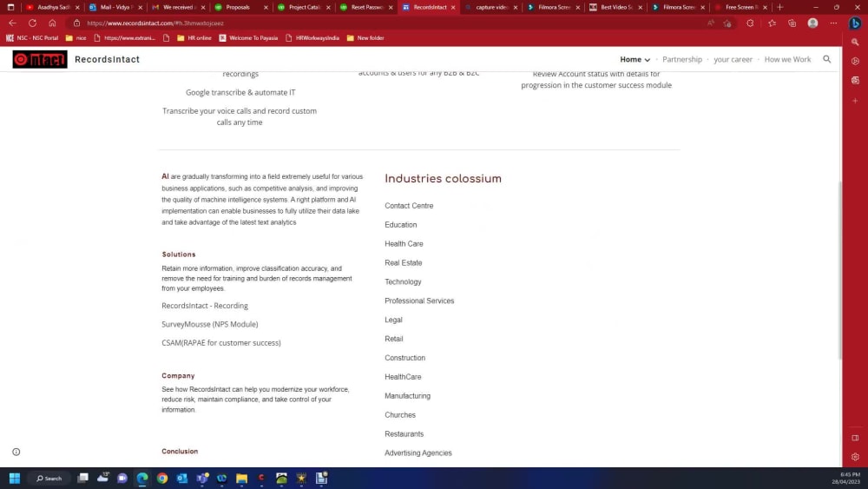This screenshot has width=868, height=489.
Task: Click the Education industry entry
Action: point(401,225)
